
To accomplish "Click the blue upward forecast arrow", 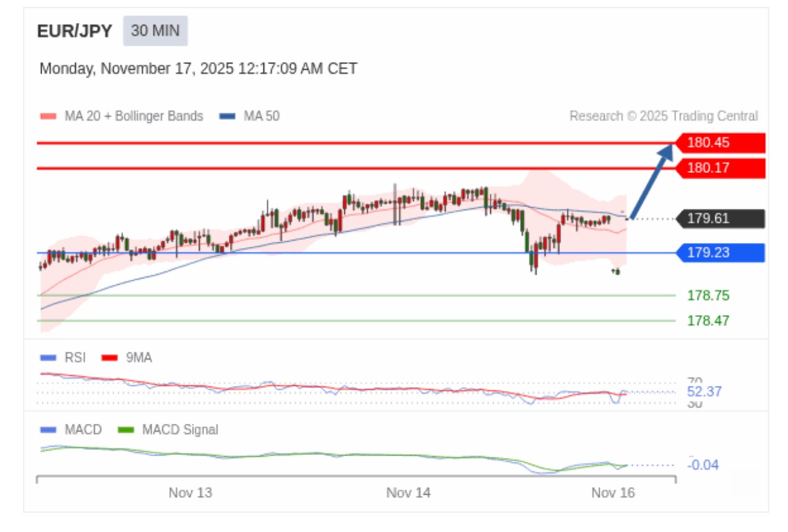I will tap(651, 181).
